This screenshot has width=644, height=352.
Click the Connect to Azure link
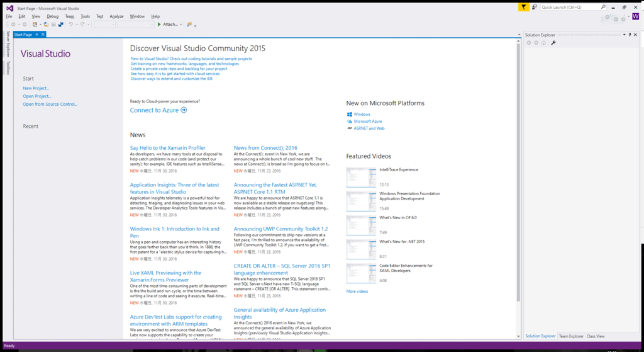[x=155, y=110]
